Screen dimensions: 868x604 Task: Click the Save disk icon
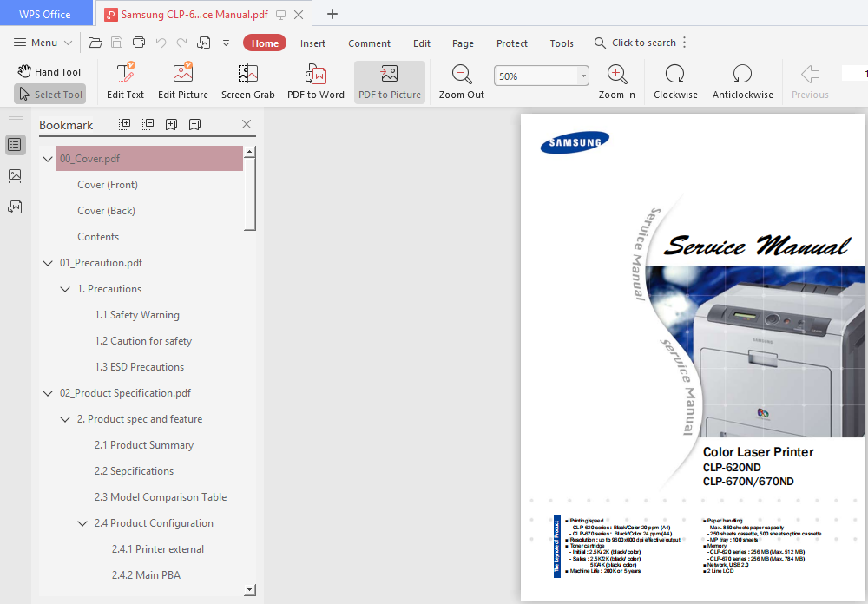[x=117, y=43]
